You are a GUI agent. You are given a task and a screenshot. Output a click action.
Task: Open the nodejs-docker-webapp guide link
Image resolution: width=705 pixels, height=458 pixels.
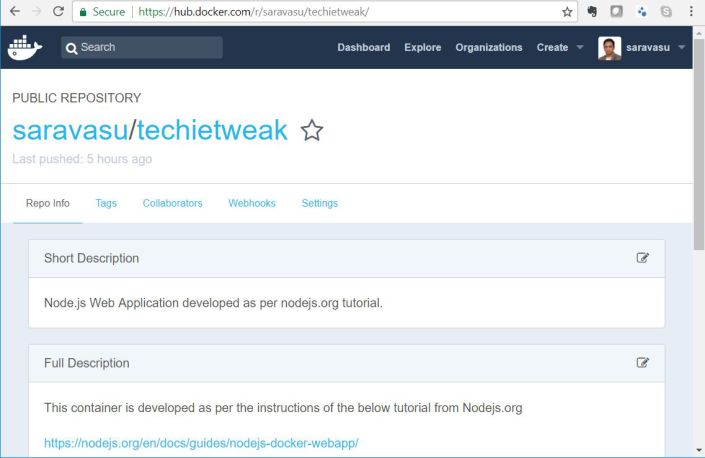[x=201, y=443]
